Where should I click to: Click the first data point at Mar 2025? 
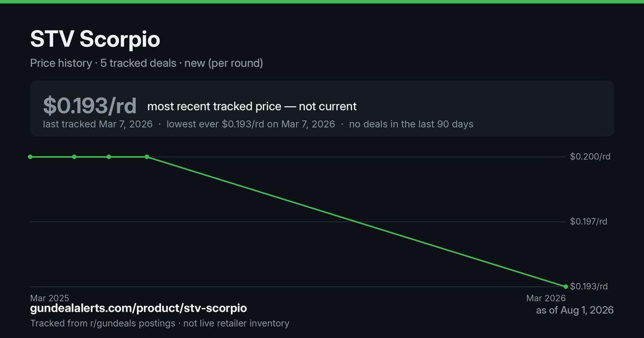point(30,157)
